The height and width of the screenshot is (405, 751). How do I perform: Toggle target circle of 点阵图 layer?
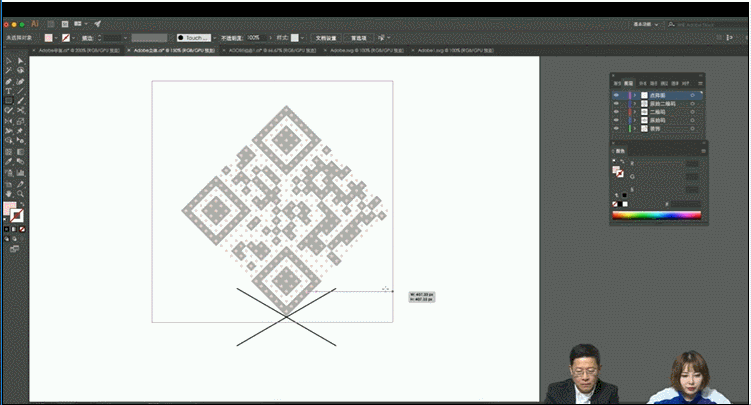tap(693, 95)
